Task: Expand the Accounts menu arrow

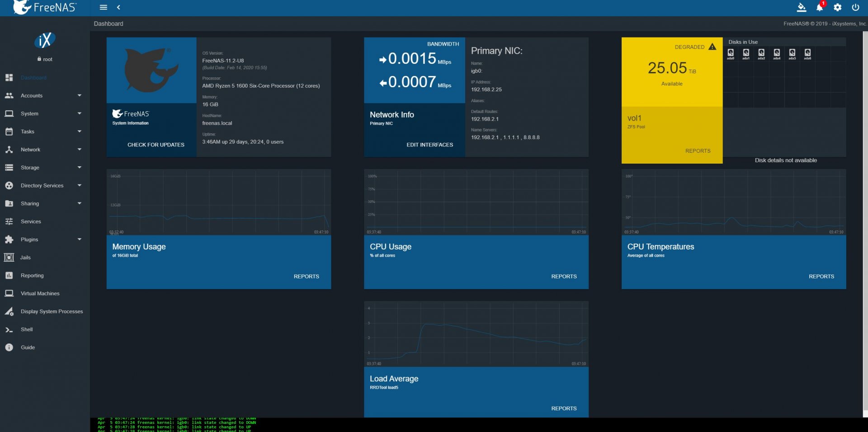Action: point(80,95)
